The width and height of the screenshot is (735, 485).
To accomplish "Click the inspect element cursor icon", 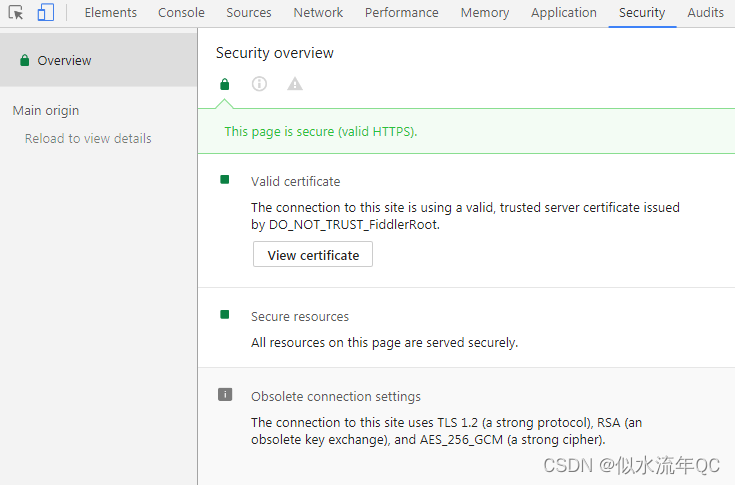I will pyautogui.click(x=16, y=13).
